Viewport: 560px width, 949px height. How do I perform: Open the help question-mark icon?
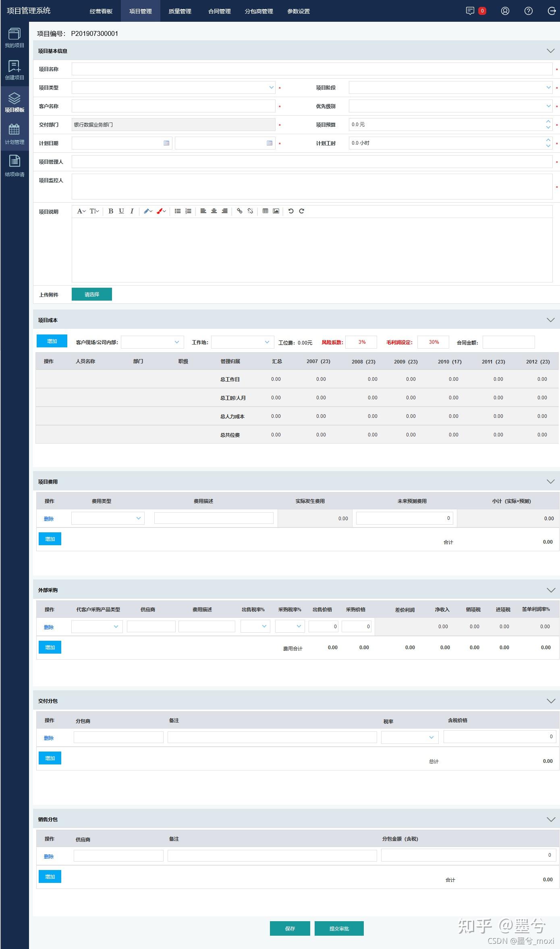(528, 11)
